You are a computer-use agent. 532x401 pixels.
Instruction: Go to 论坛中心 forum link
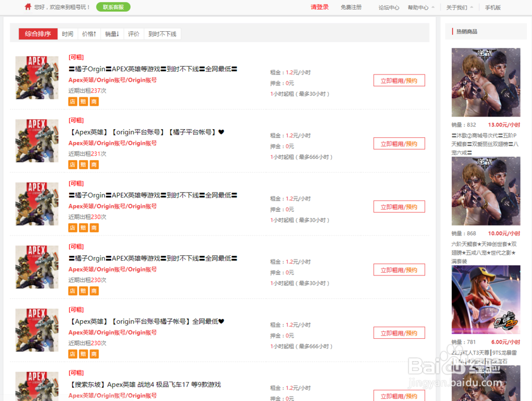[x=389, y=7]
